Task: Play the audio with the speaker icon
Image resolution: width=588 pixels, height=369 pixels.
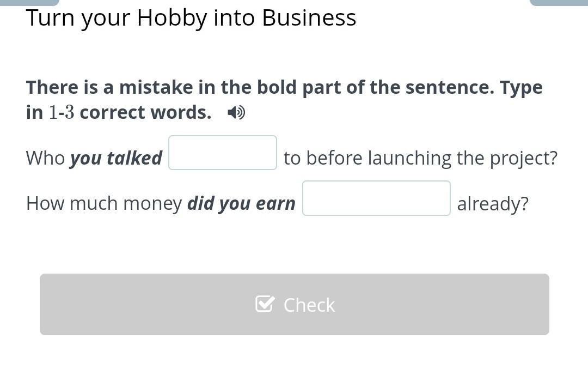Action: pyautogui.click(x=236, y=113)
